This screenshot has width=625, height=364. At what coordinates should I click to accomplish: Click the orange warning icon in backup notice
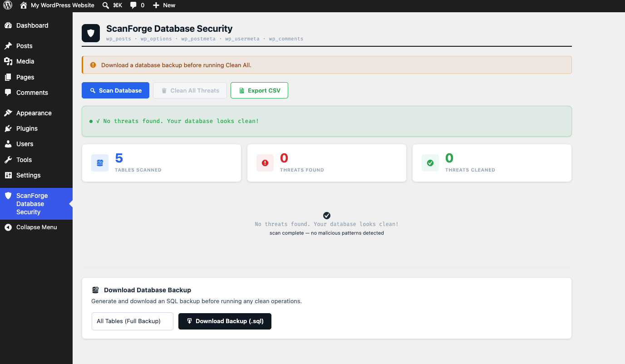[93, 65]
